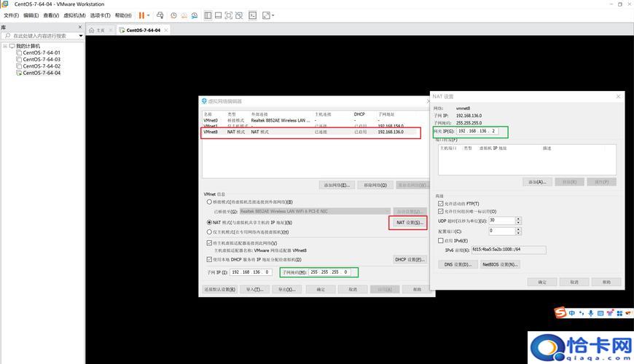Select NAT mode radio button

click(210, 222)
